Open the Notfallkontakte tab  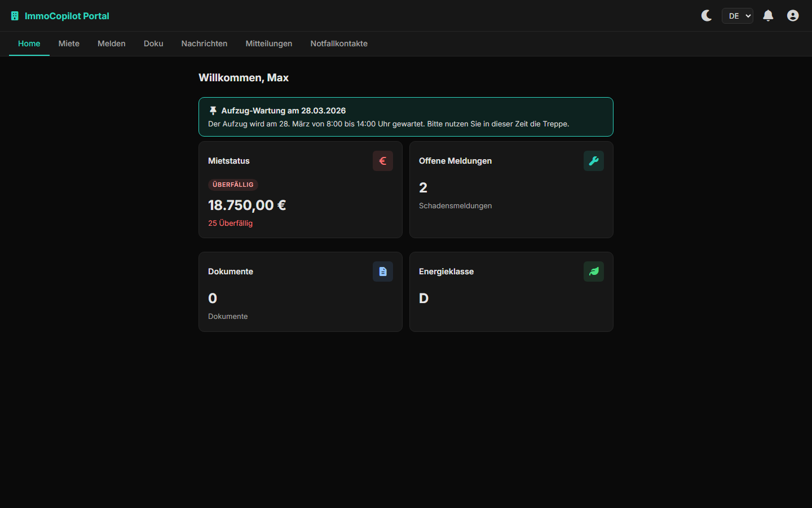click(339, 43)
